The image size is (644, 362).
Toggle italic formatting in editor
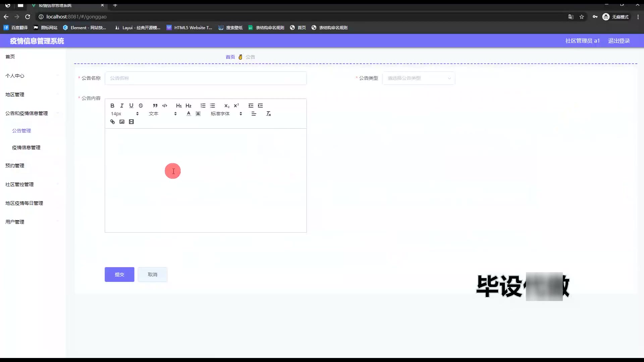pos(122,106)
